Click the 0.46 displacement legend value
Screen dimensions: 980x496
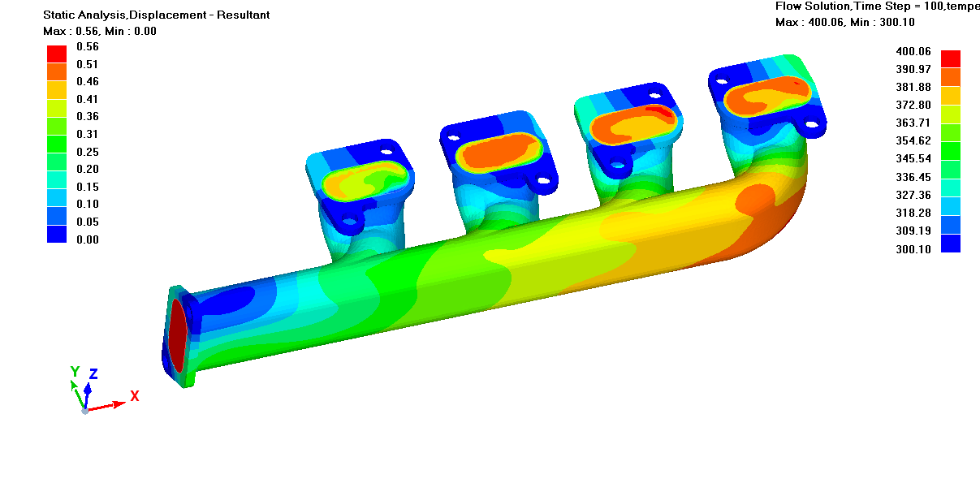[87, 82]
